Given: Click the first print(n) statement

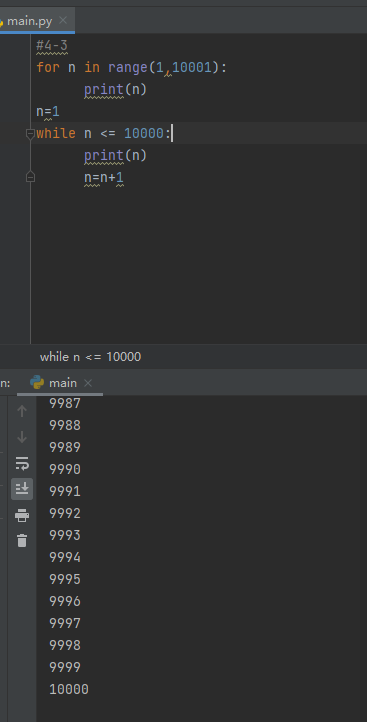Looking at the screenshot, I should [115, 89].
